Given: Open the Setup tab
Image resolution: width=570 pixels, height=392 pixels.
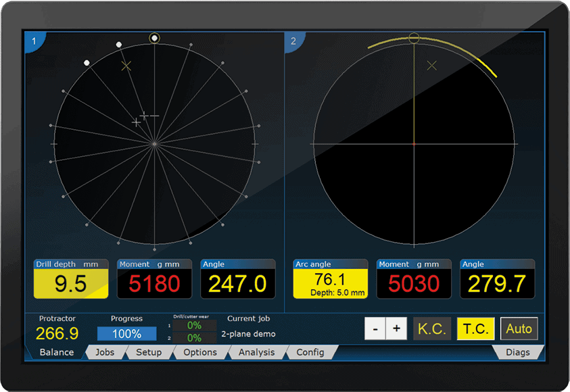Looking at the screenshot, I should [149, 352].
